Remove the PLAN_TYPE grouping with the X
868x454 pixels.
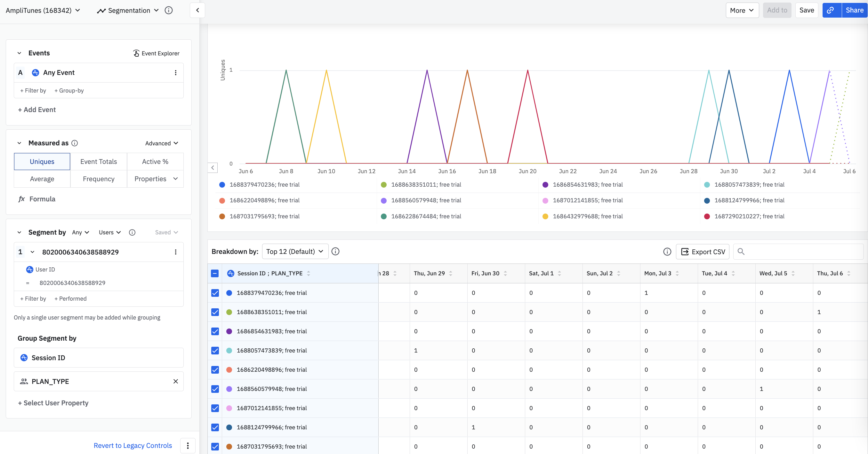click(176, 381)
